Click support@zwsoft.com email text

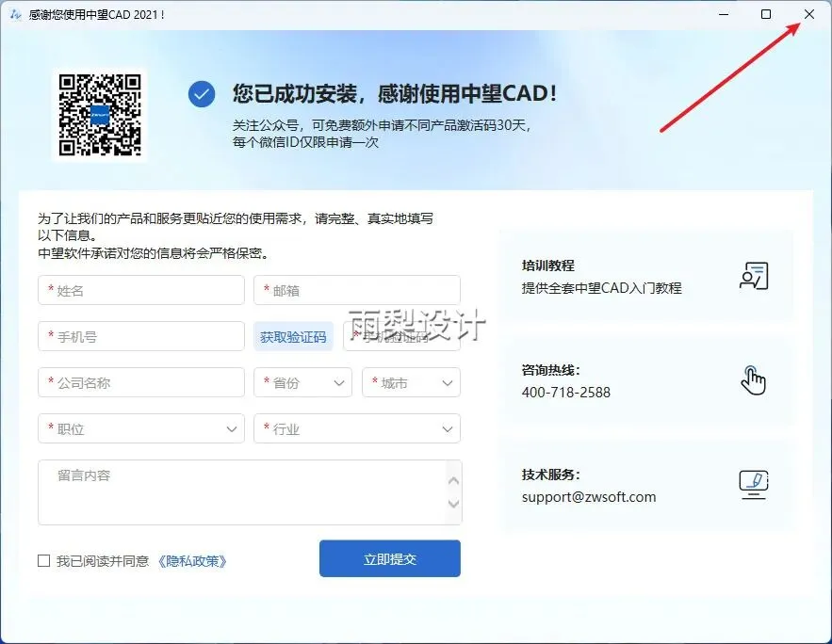589,497
